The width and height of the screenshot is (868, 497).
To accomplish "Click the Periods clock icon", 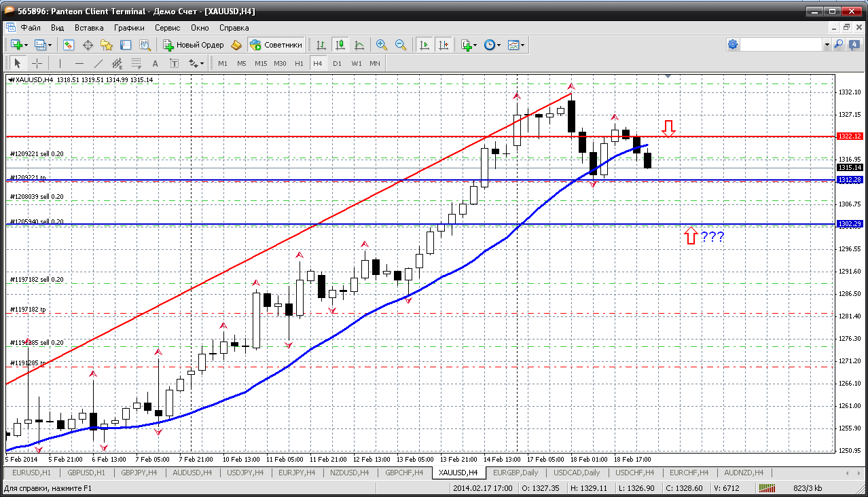I will click(490, 45).
